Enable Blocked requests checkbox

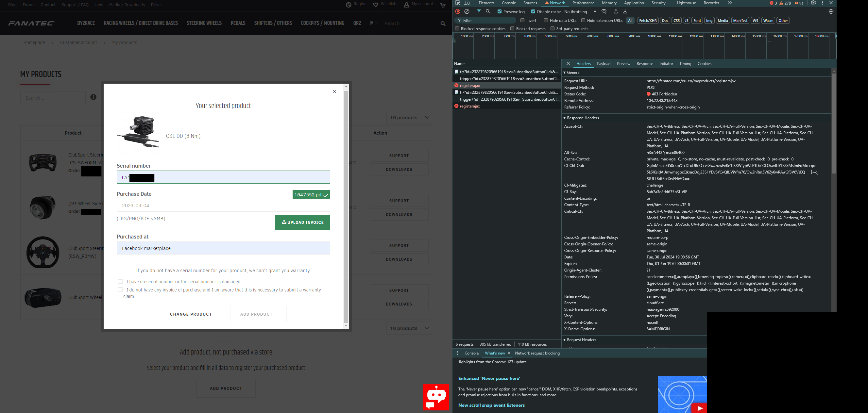(x=512, y=29)
